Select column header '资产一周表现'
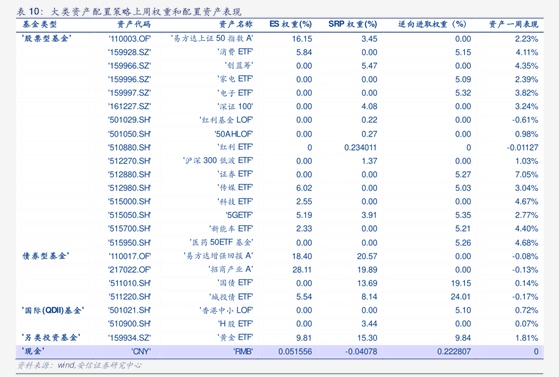 (x=513, y=24)
